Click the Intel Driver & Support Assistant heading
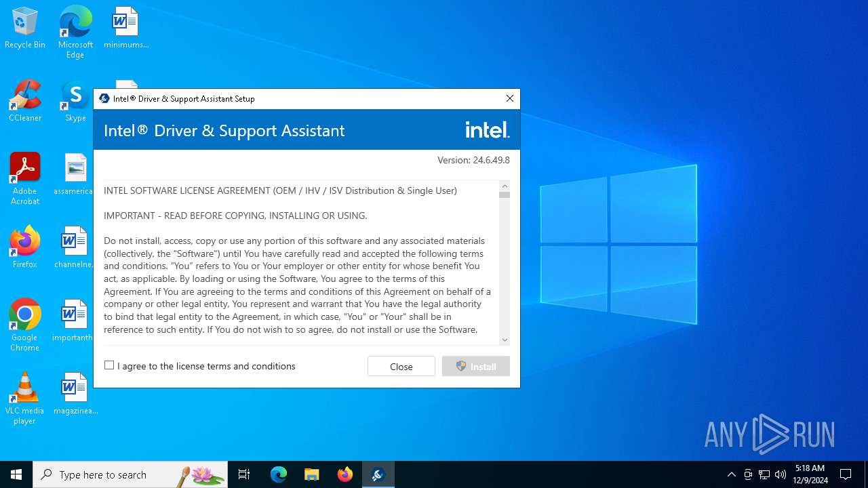This screenshot has width=868, height=488. pyautogui.click(x=224, y=130)
